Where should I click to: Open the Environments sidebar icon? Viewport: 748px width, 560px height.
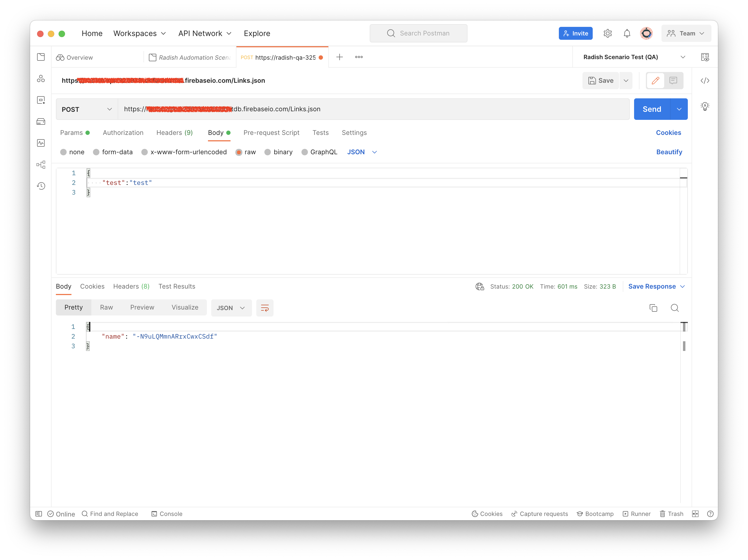(41, 100)
